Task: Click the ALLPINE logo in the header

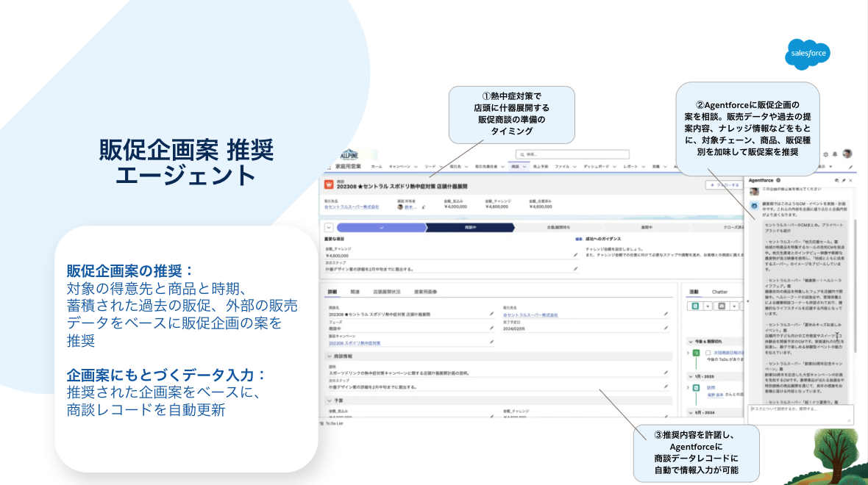Action: 349,155
